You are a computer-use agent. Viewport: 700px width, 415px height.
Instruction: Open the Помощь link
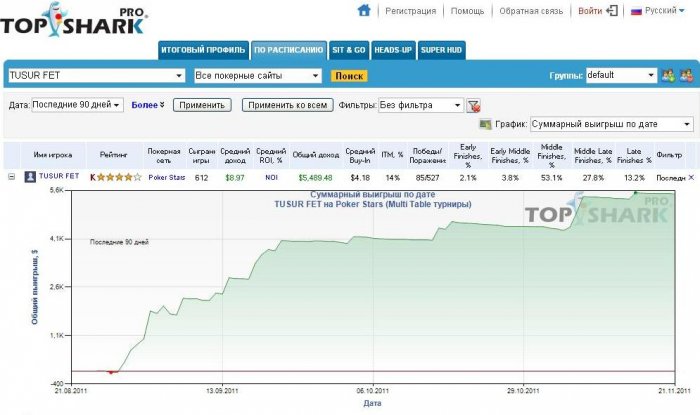click(x=467, y=11)
